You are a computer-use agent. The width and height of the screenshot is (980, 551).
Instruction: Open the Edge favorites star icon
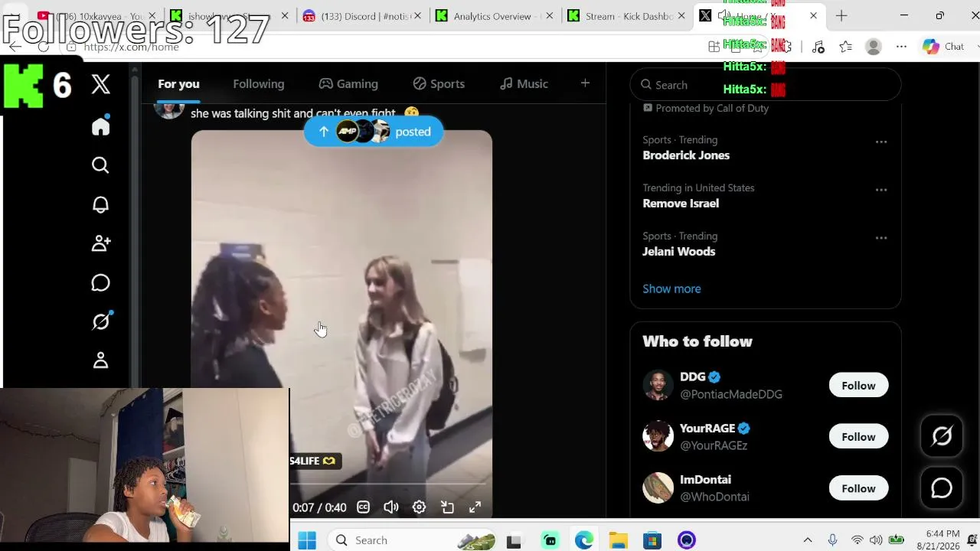845,47
